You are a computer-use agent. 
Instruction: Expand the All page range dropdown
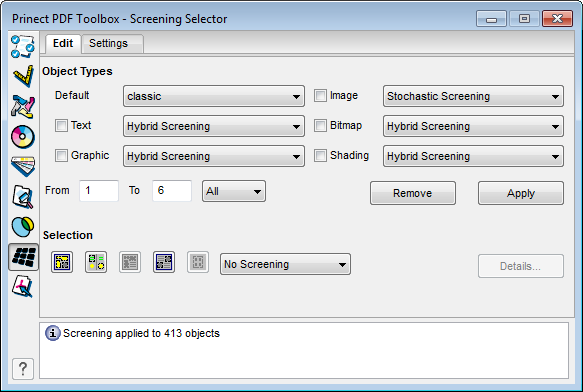pos(234,191)
